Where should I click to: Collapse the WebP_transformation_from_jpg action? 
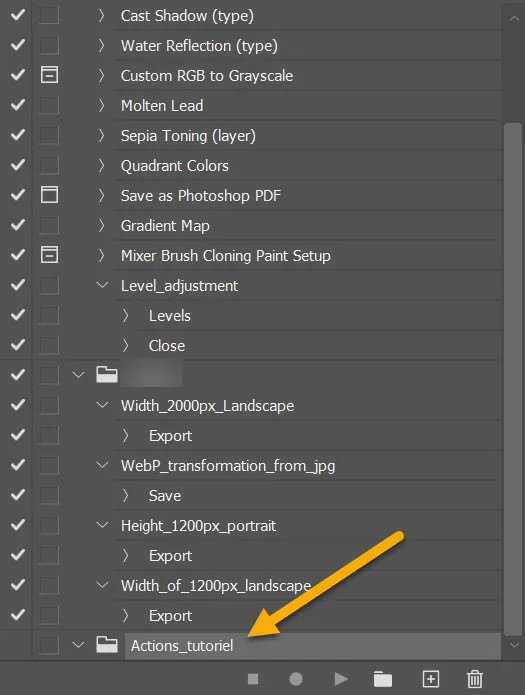pos(102,465)
